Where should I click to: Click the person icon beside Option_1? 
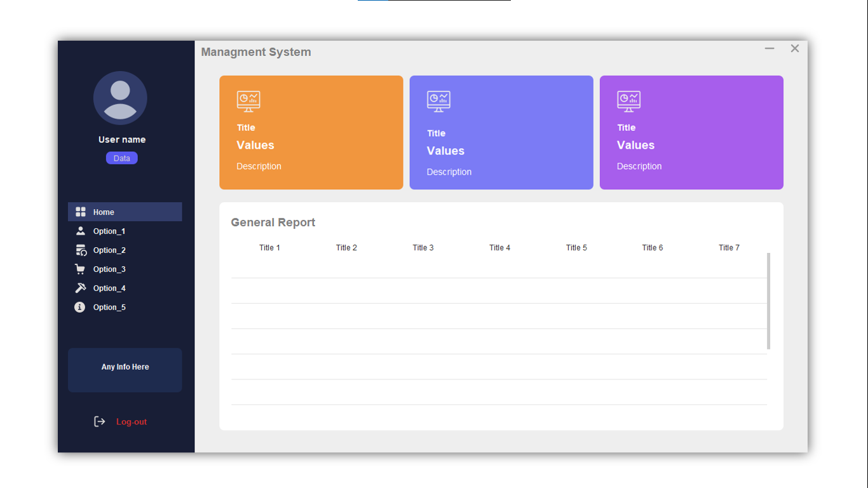[81, 231]
